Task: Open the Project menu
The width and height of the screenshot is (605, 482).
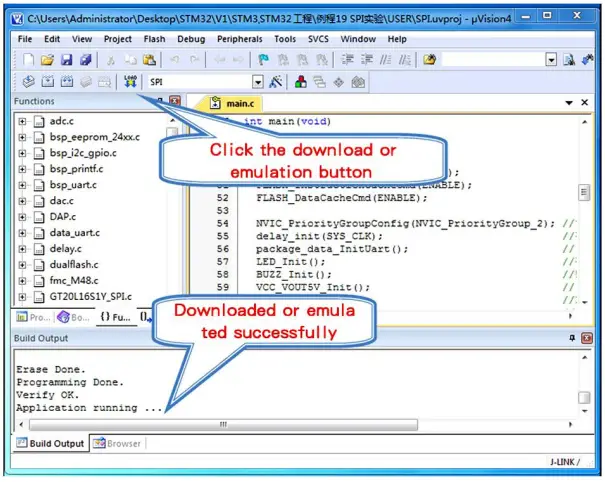Action: (118, 39)
